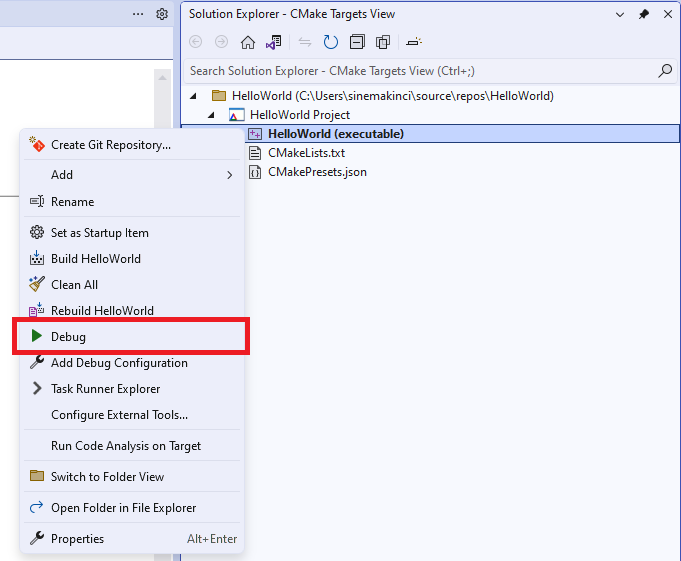Choose Run Code Analysis on Target
This screenshot has height=561, width=681.
[x=132, y=446]
